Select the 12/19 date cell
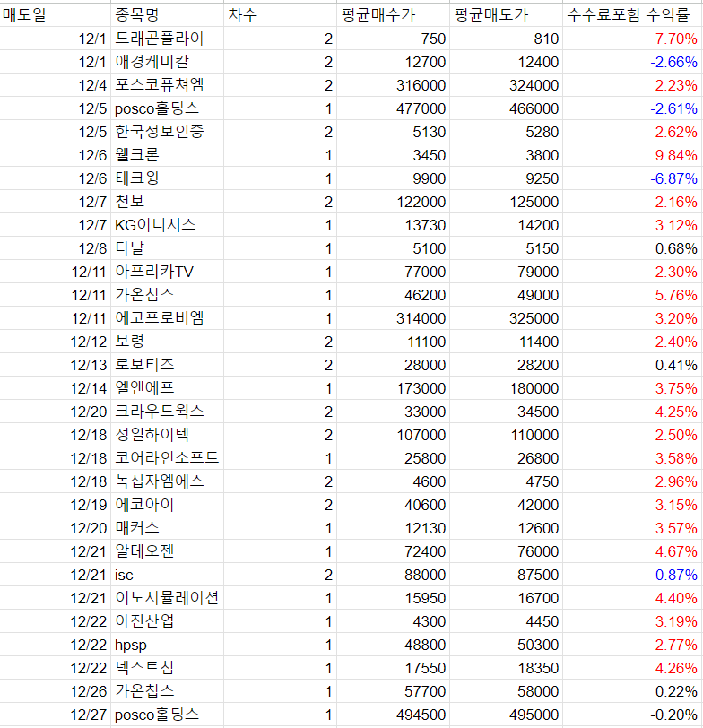Viewport: 703px width, 728px height. click(56, 505)
